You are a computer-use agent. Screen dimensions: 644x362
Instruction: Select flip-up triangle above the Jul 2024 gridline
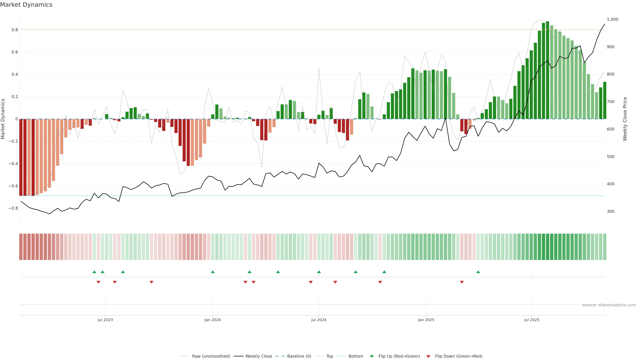(x=319, y=272)
